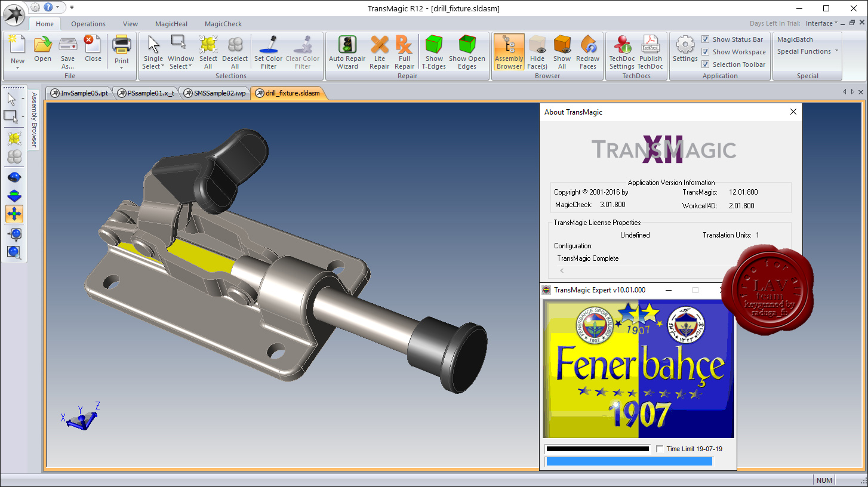Click the Fenerbahçe 1907 banner image
Image resolution: width=868 pixels, height=487 pixels.
point(638,369)
